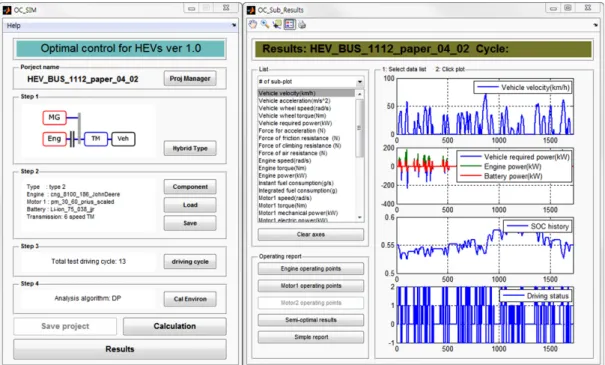Click the data list scroll-up arrow

(x=360, y=94)
